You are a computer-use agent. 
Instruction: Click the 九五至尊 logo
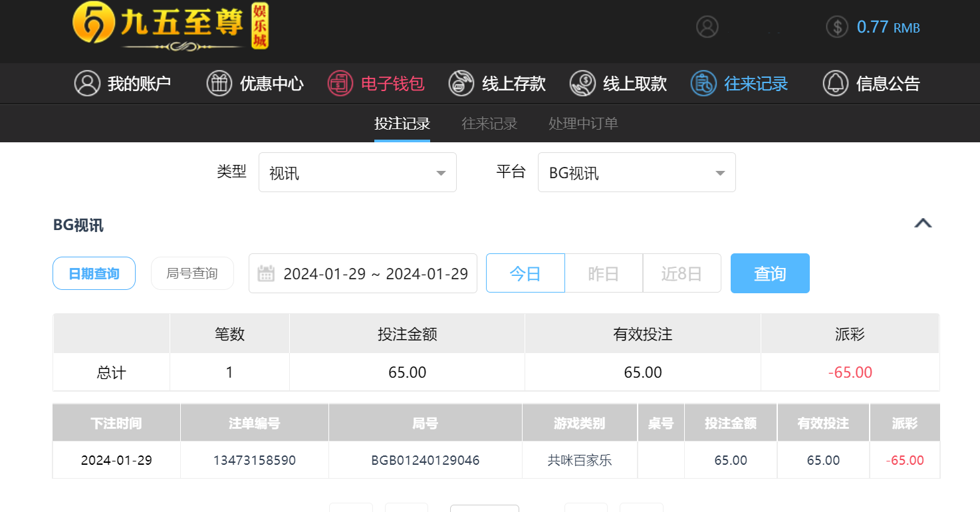tap(170, 27)
